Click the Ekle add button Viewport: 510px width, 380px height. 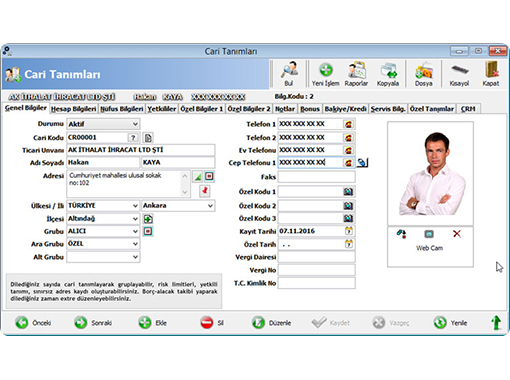pyautogui.click(x=153, y=323)
